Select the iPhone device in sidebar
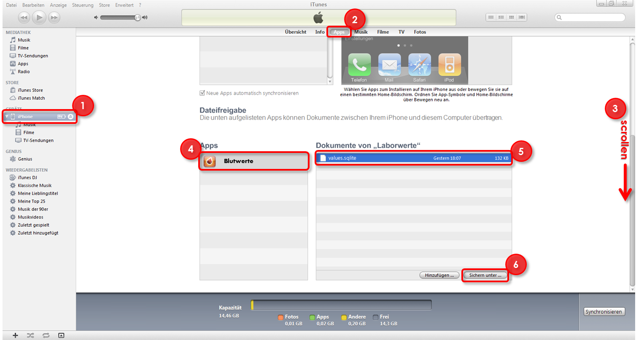Viewport: 644px width, 340px height. 39,117
